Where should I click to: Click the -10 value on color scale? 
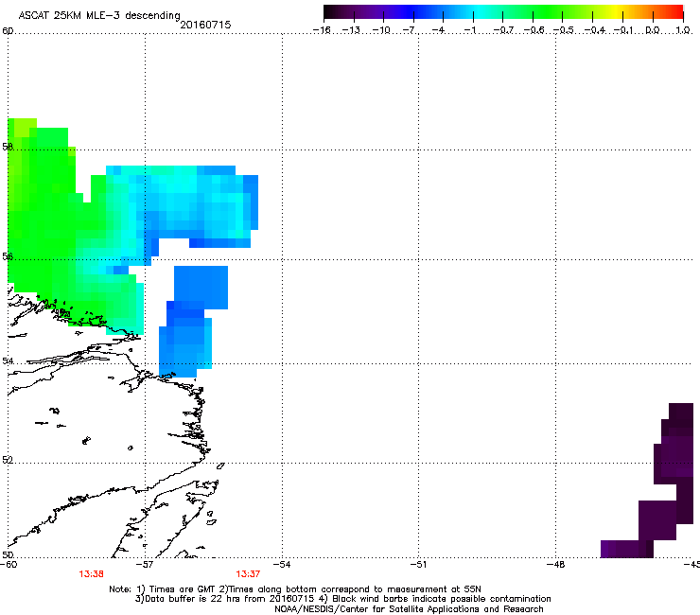click(x=381, y=30)
